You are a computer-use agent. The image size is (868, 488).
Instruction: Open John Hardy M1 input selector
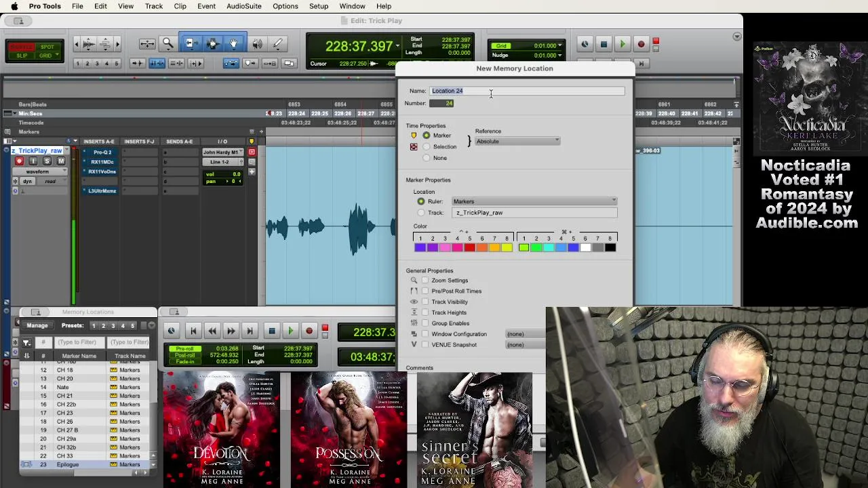pyautogui.click(x=222, y=152)
